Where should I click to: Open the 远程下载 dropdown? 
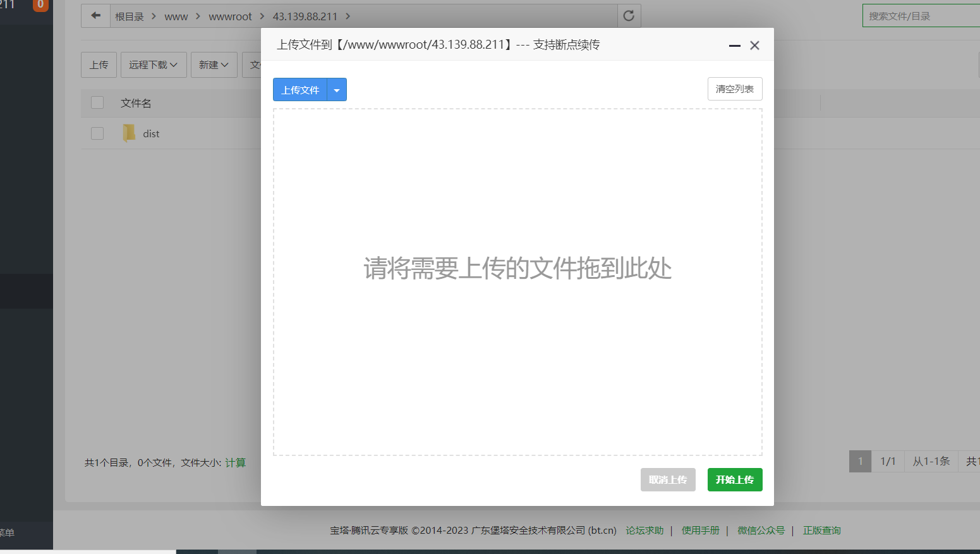point(154,65)
